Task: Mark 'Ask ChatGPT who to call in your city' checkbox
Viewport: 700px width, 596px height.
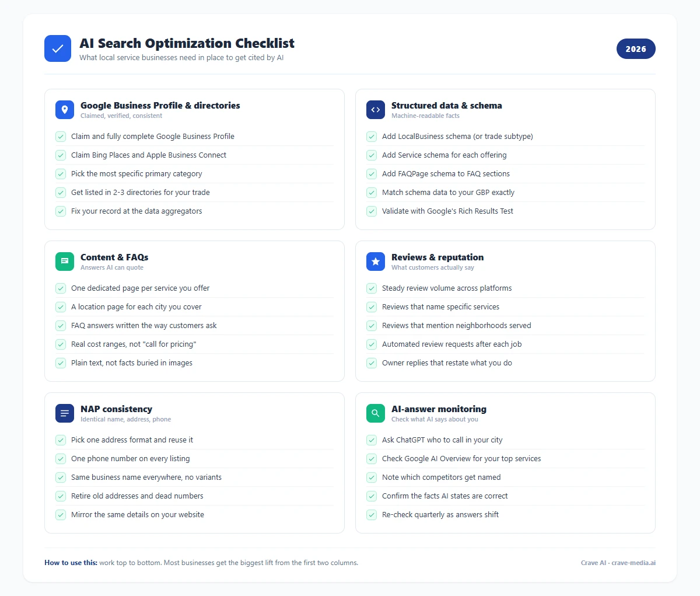Action: click(372, 440)
